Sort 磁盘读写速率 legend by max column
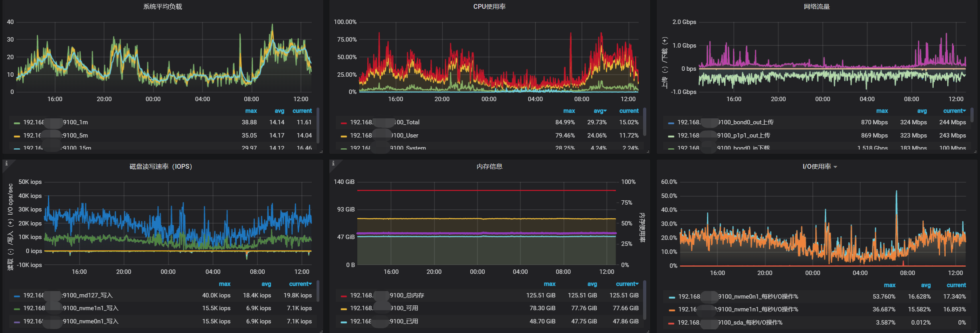This screenshot has height=333, width=980. 225,284
